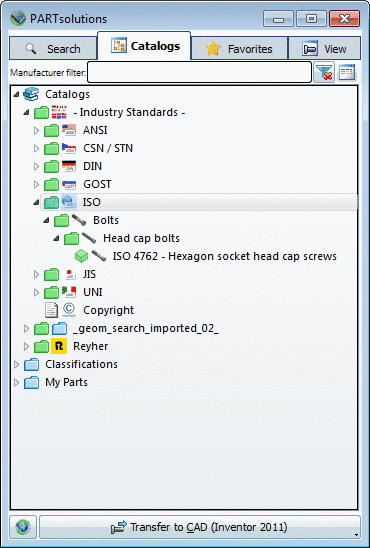Click the Copyright symbol icon

point(69,310)
